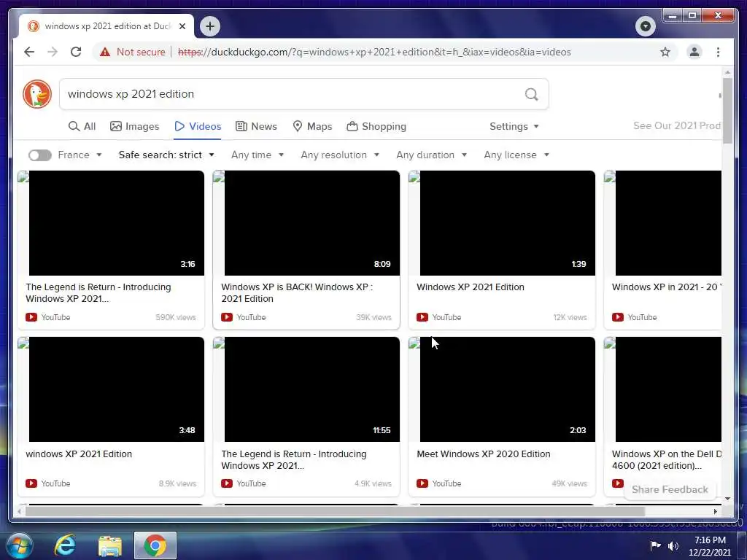Reload the page
This screenshot has height=560, width=747.
76,52
